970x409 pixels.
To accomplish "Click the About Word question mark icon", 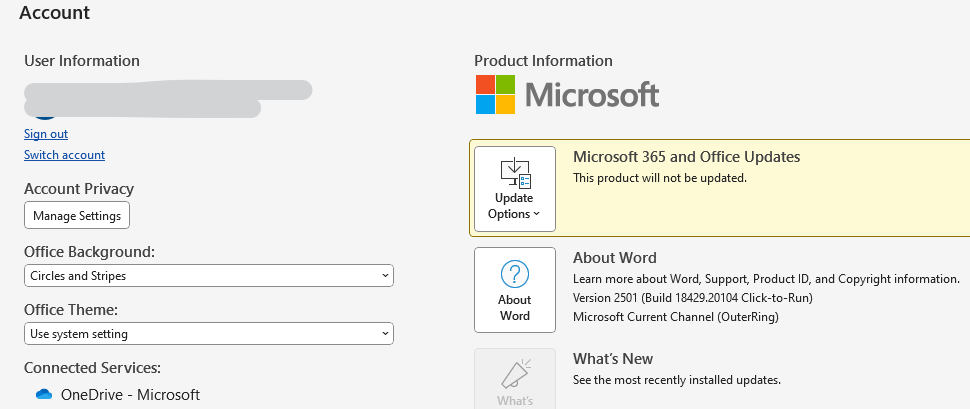I will [515, 274].
